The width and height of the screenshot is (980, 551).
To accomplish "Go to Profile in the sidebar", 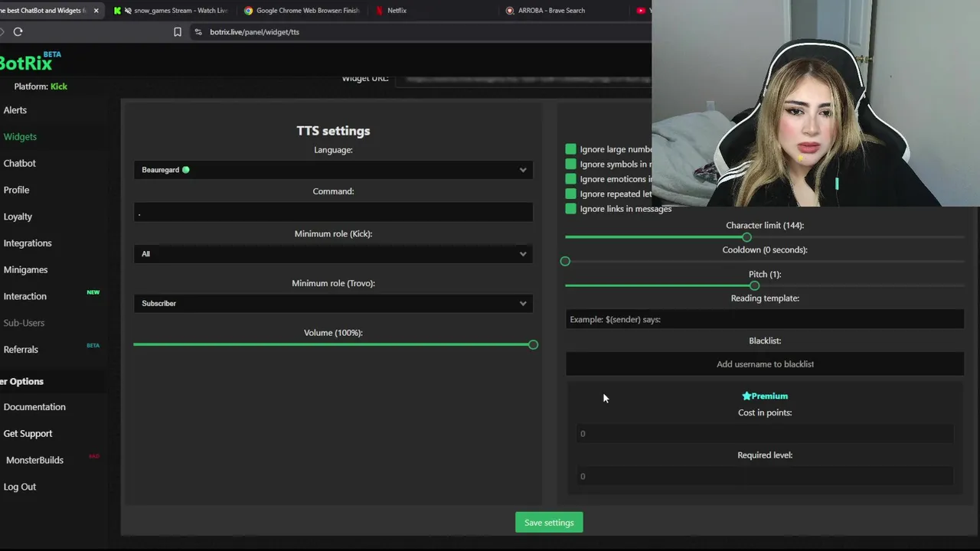I will (16, 190).
